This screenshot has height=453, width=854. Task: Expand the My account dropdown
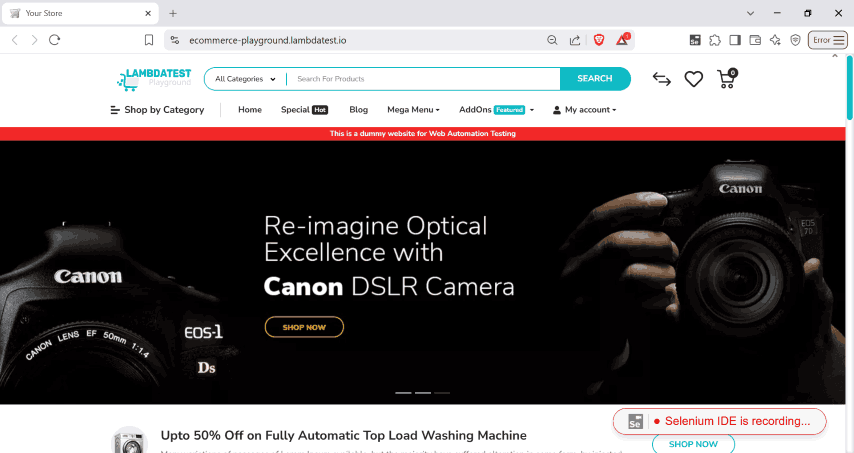click(x=584, y=109)
